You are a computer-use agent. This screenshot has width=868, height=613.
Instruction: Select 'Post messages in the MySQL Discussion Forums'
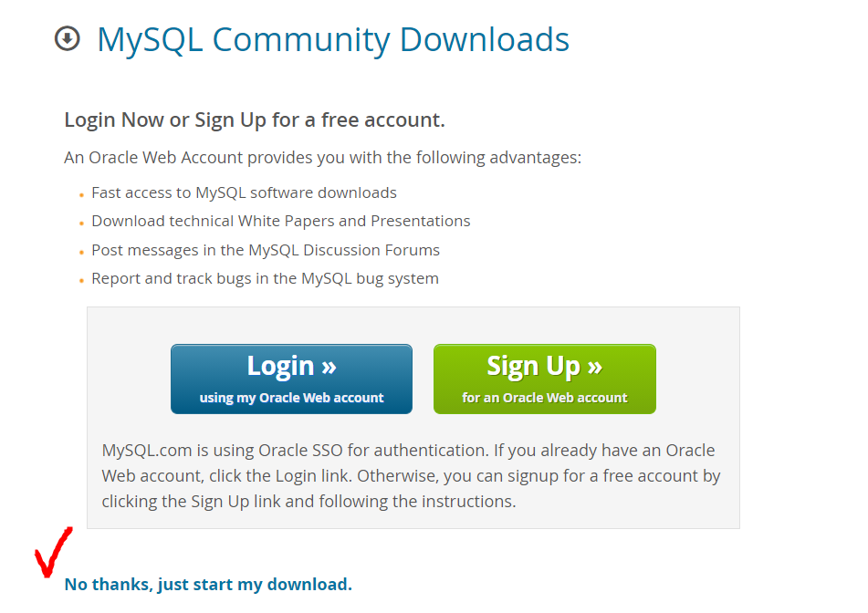(x=266, y=250)
